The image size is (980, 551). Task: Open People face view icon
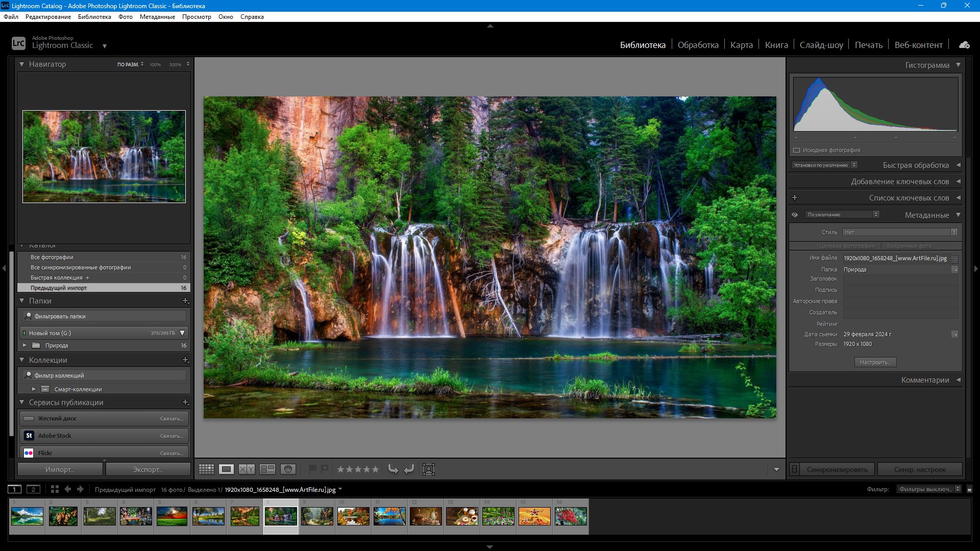pos(288,469)
